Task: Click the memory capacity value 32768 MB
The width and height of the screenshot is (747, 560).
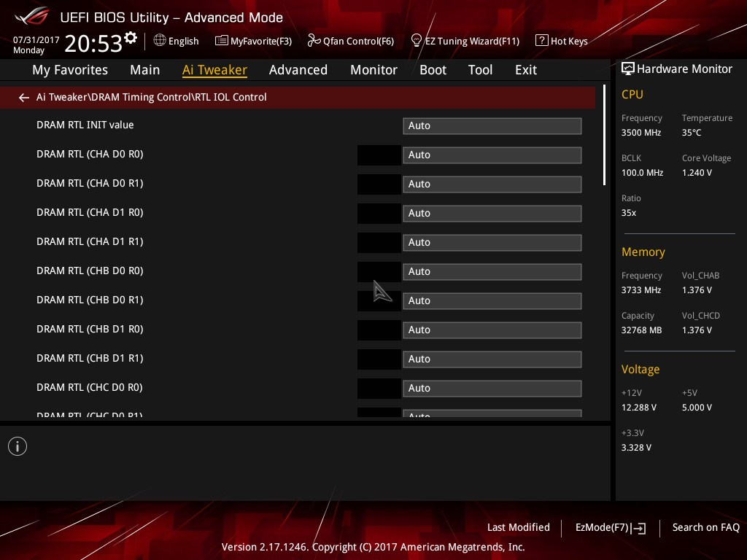Action: (642, 330)
